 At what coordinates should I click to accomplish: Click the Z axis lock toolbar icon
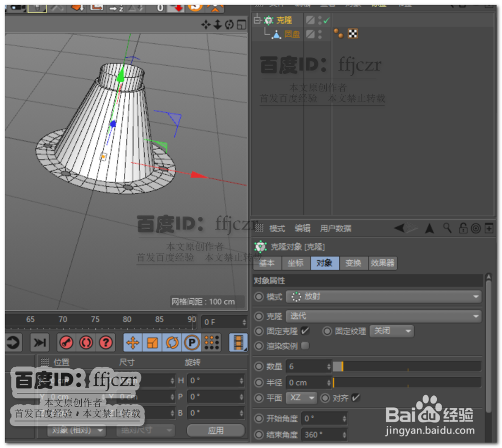[x=116, y=8]
